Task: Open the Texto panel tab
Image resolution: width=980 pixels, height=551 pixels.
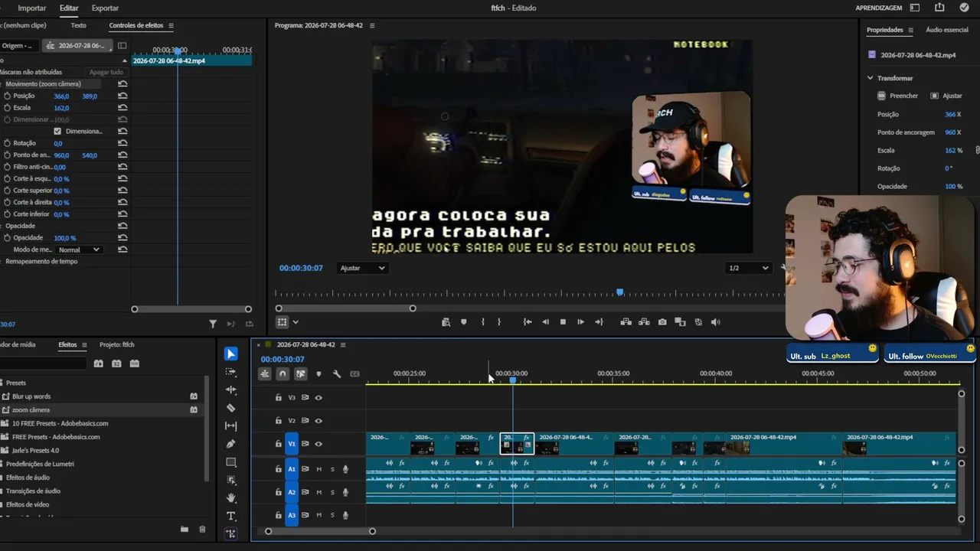Action: coord(78,25)
